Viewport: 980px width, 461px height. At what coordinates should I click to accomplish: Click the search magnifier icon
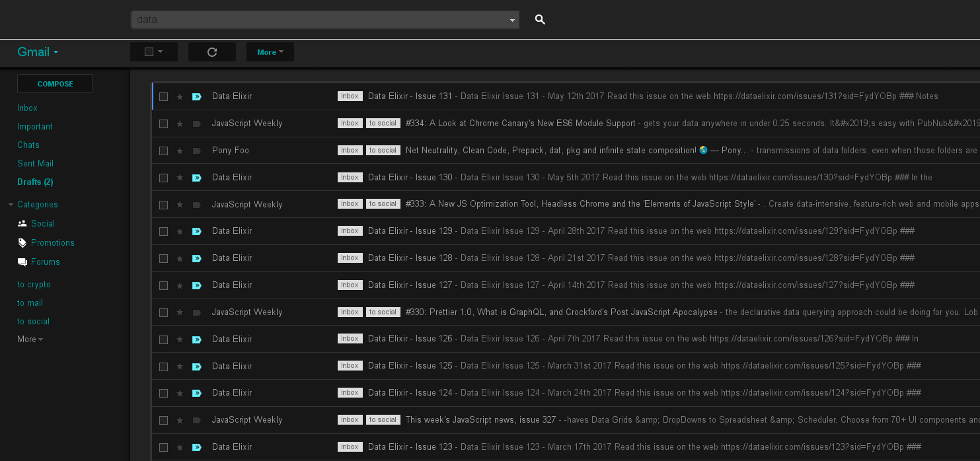540,20
